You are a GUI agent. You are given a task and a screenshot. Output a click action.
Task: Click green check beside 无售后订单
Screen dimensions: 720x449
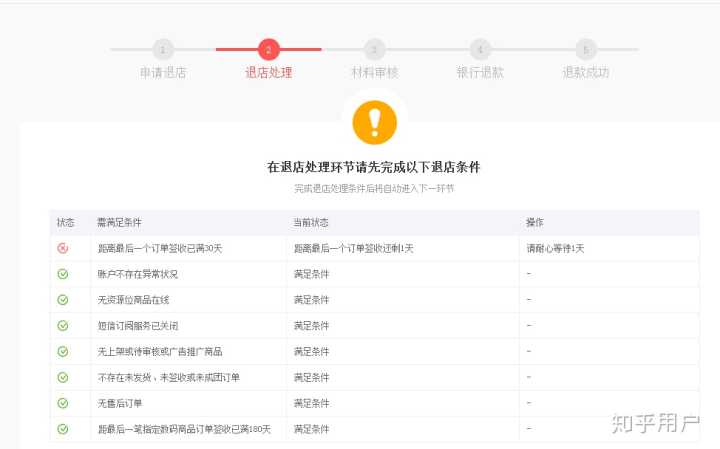(x=63, y=404)
